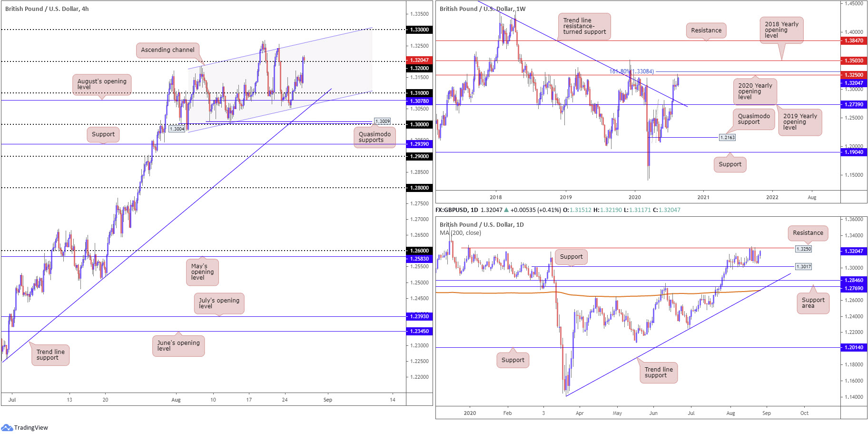This screenshot has height=434, width=868.
Task: Click the lower Support callout on daily chart
Action: (x=513, y=360)
